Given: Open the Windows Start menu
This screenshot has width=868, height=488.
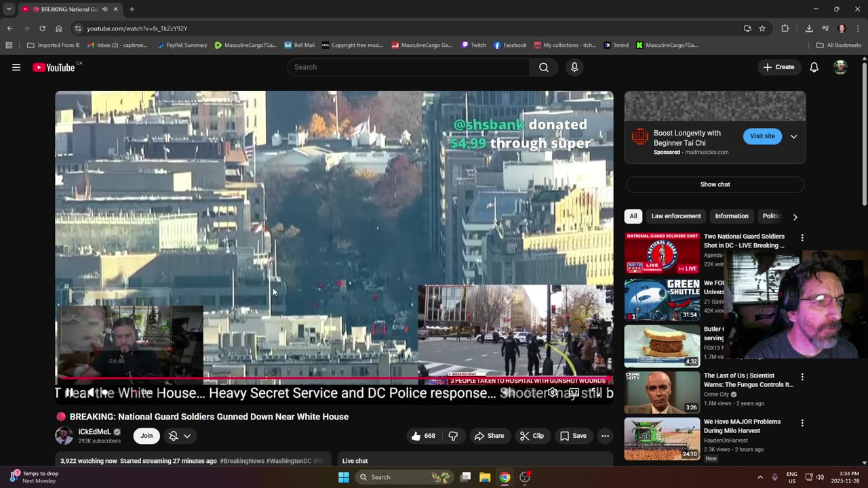Looking at the screenshot, I should [344, 477].
